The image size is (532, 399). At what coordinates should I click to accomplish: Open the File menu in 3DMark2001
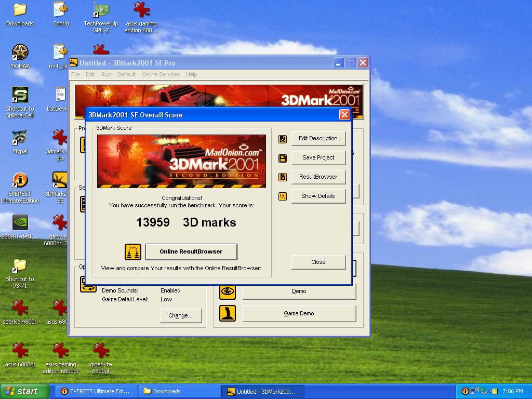75,74
